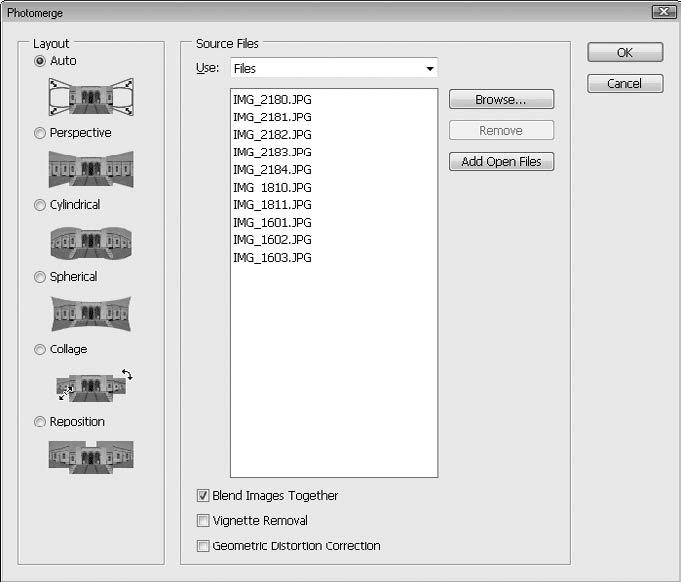Click the Reposition layout preview image

coord(91,457)
